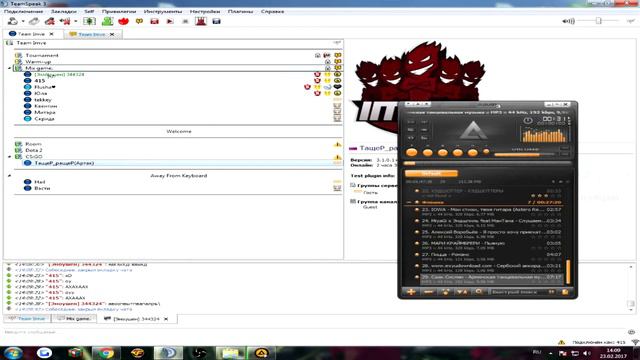Close the second Team Imve server tab
640x360 pixels.
(112, 34)
